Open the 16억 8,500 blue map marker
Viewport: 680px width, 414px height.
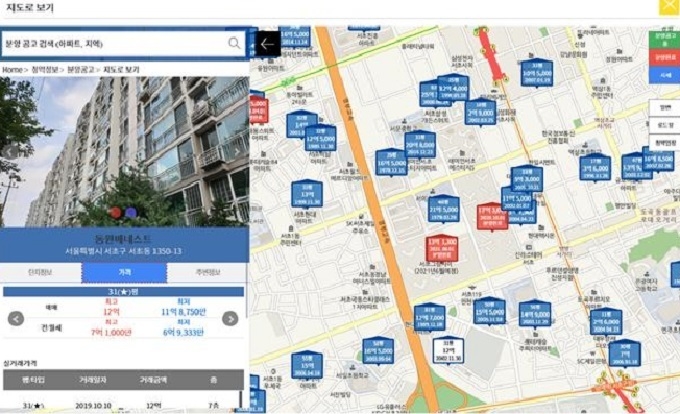click(659, 159)
